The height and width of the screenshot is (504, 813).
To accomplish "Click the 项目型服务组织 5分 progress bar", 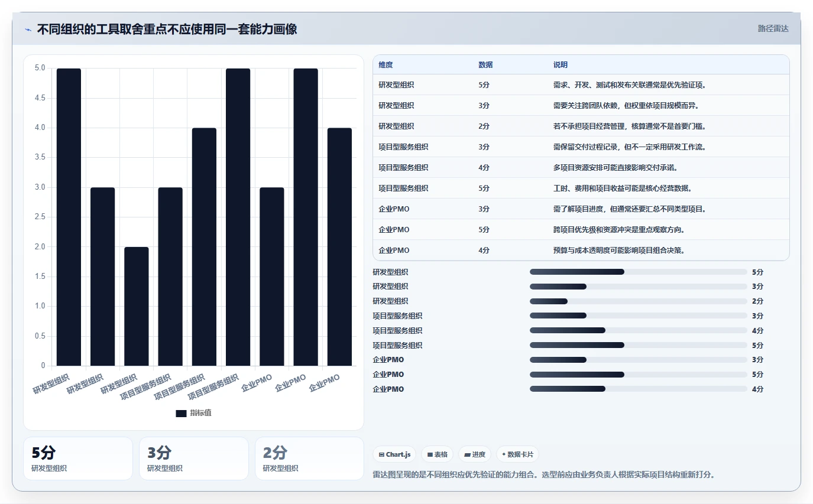I will point(639,345).
